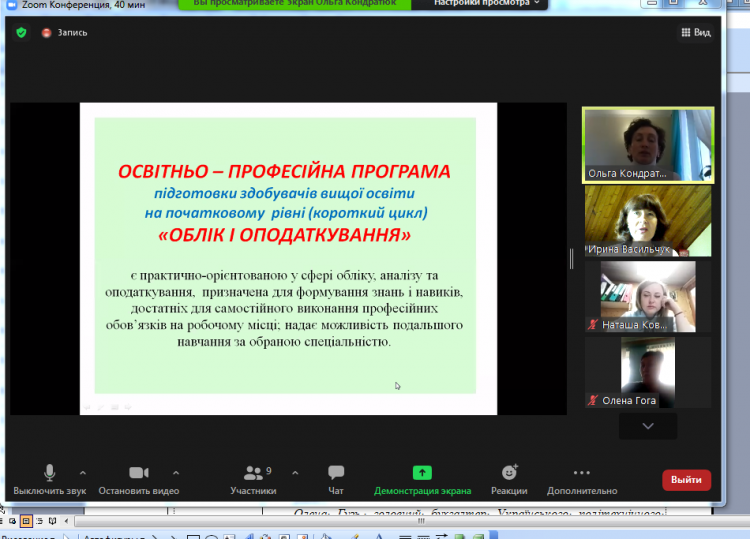Open the Реакции reactions menu

(x=509, y=473)
